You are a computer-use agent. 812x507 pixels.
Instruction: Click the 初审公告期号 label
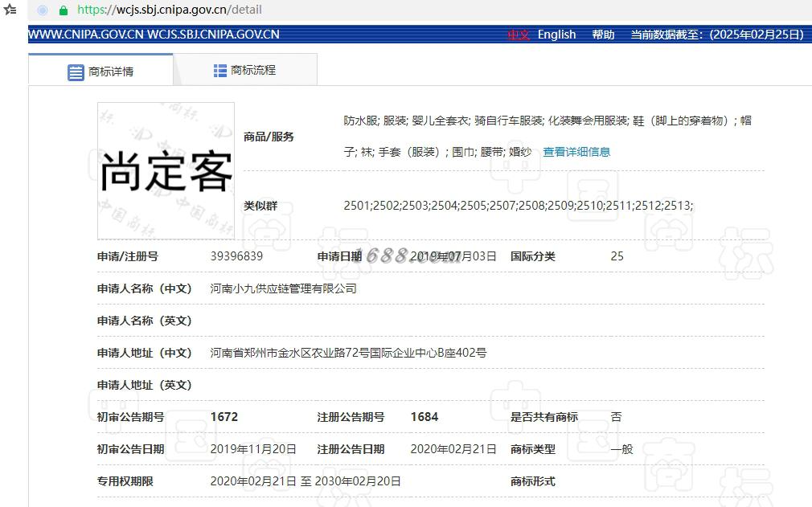tap(130, 417)
